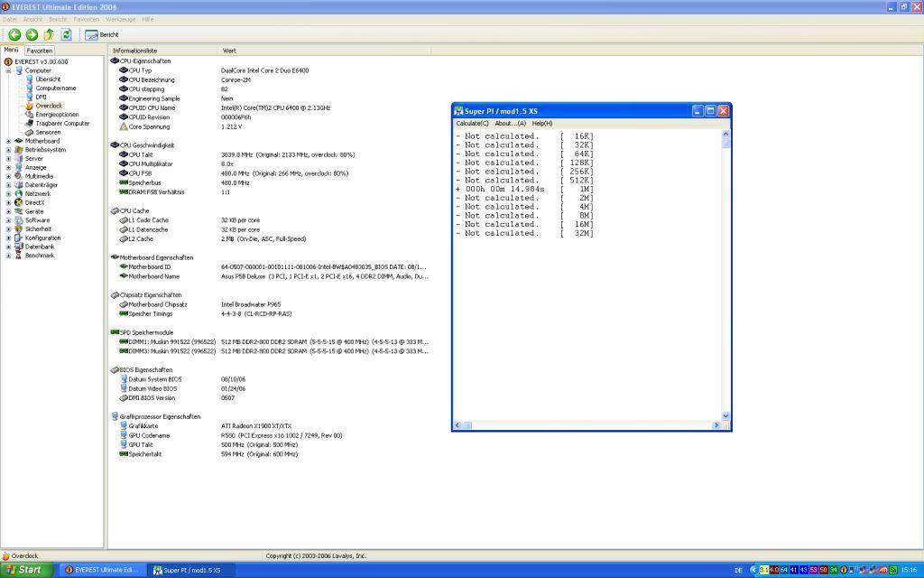
Task: Select the 'CPU Typ' row in list
Action: [x=269, y=70]
